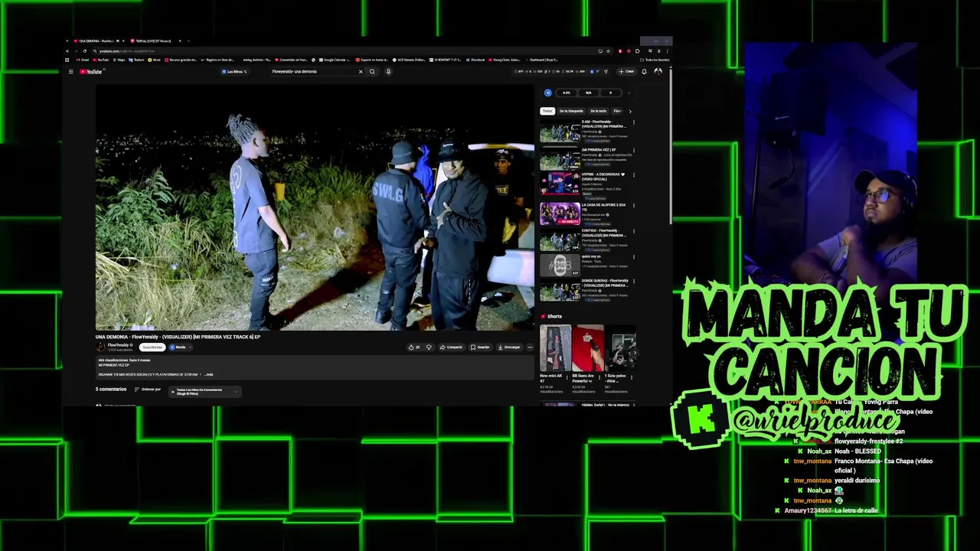980x551 pixels.
Task: Open the Maps bookmark
Action: 119,60
